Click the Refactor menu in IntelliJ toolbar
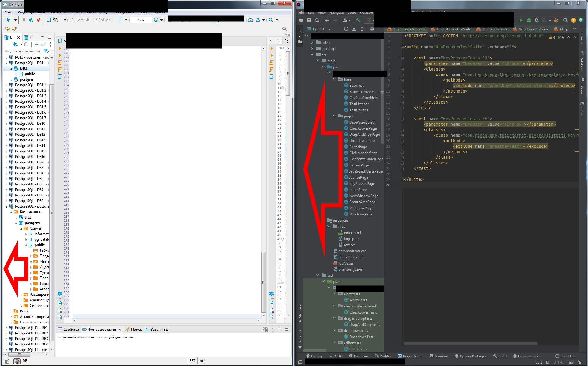This screenshot has height=366, width=588. [367, 12]
